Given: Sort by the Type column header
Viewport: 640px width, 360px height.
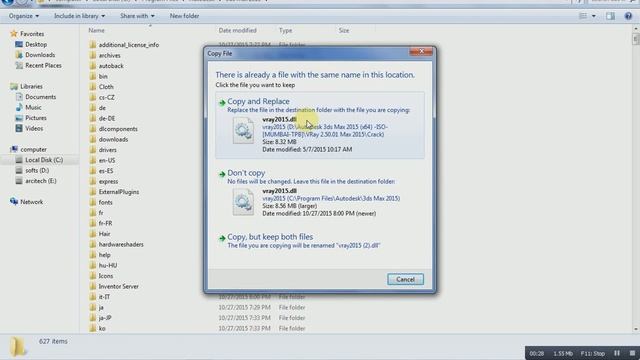Looking at the screenshot, I should tap(285, 31).
